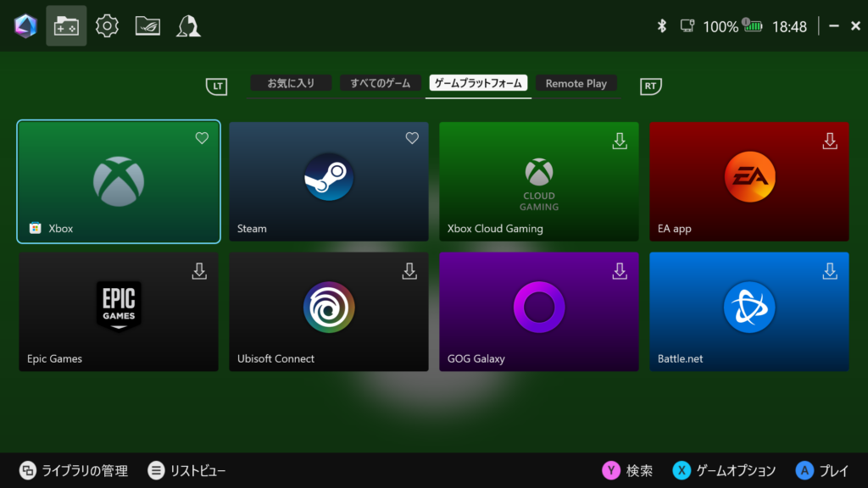
Task: Download the EA app via its download icon
Action: tap(830, 141)
